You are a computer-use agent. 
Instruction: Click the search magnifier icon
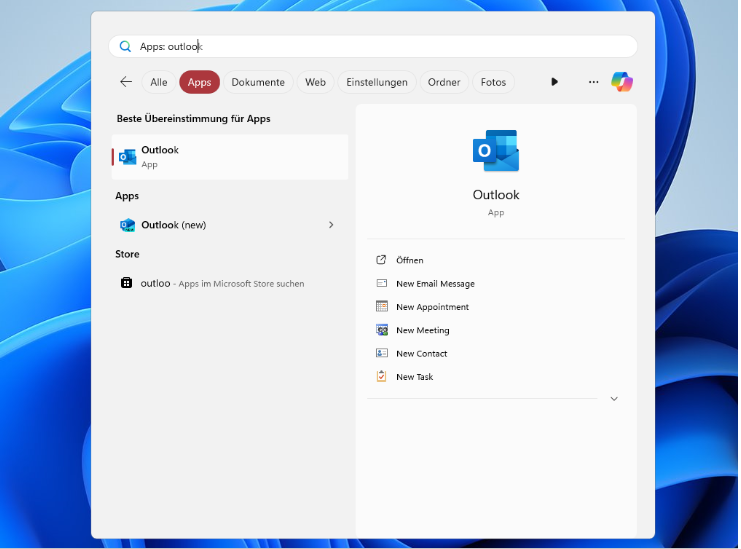(x=125, y=46)
